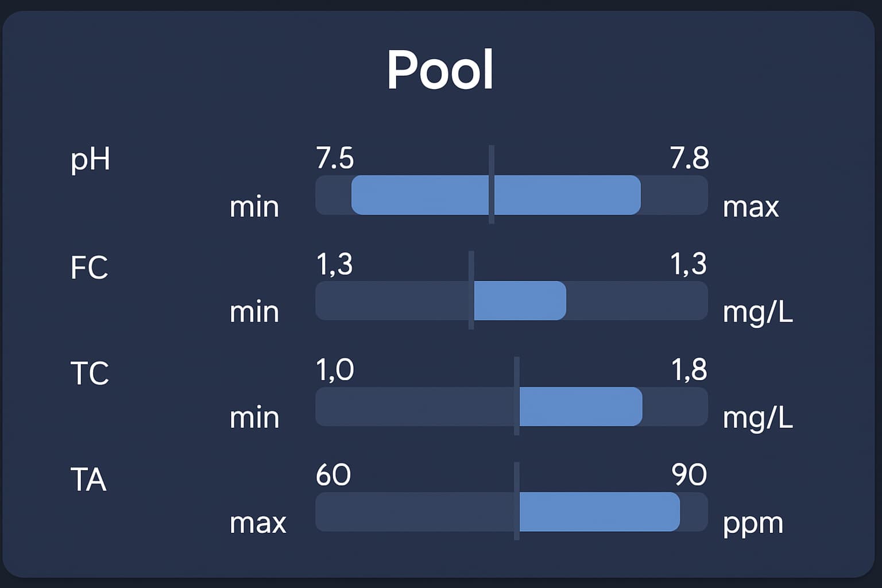Click the ppm unit label
This screenshot has width=882, height=588.
tap(753, 524)
